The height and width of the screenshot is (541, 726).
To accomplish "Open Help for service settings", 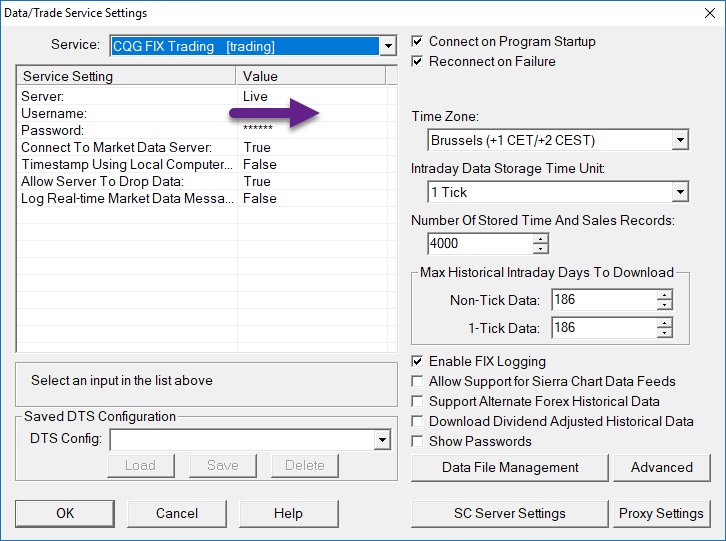I will pyautogui.click(x=288, y=513).
